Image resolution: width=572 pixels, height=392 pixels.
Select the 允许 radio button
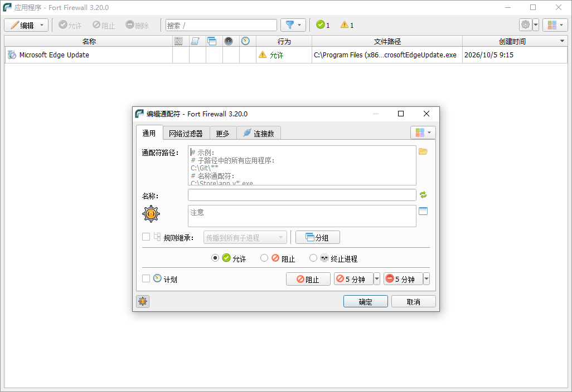point(215,258)
